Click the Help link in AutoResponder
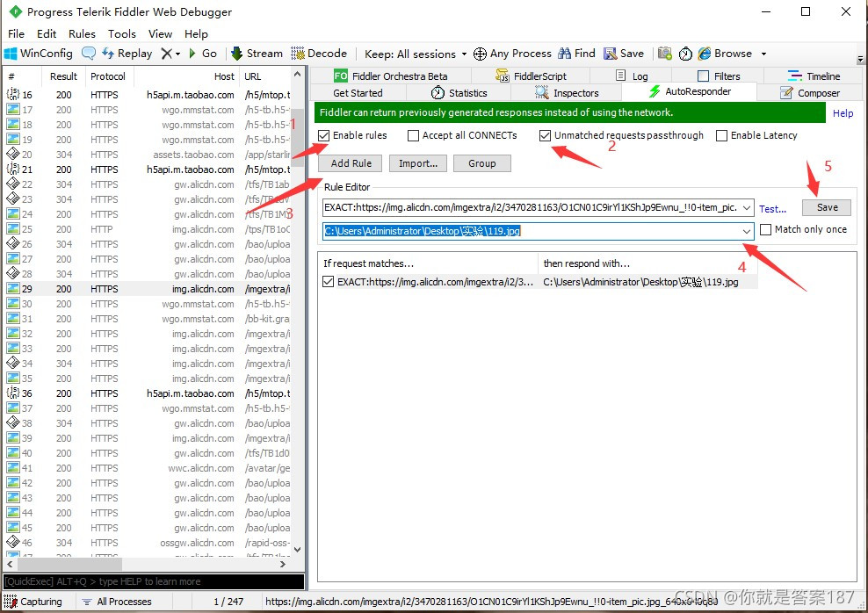The height and width of the screenshot is (613, 868). (843, 113)
